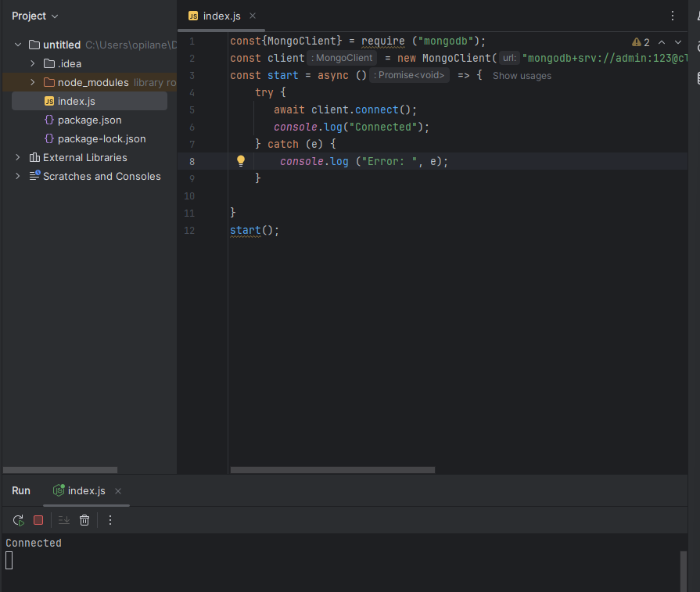This screenshot has height=592, width=700.
Task: Open Run toolbar more options menu
Action: pos(110,520)
